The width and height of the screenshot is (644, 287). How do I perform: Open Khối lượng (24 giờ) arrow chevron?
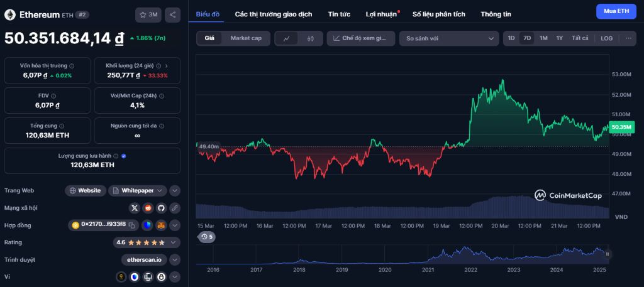(x=166, y=65)
